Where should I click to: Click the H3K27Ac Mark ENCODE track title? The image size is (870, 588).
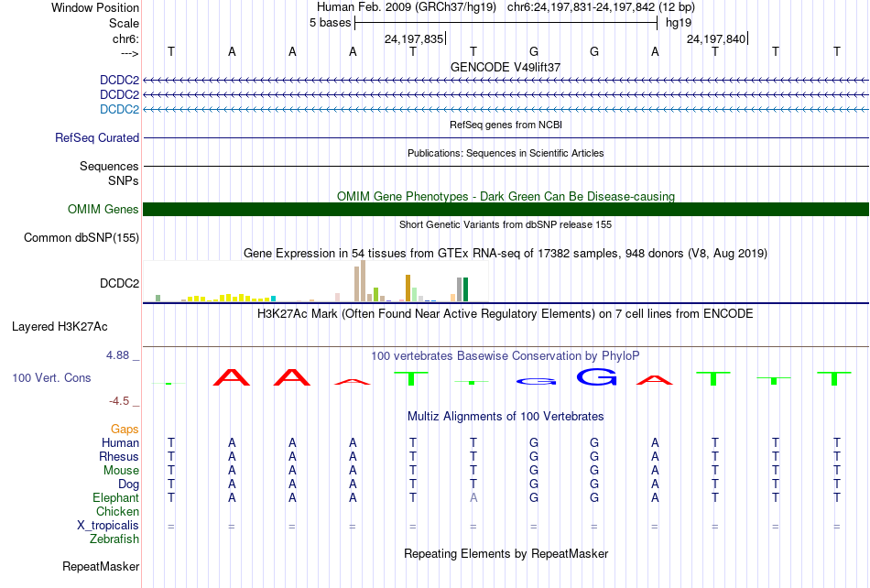click(x=506, y=314)
